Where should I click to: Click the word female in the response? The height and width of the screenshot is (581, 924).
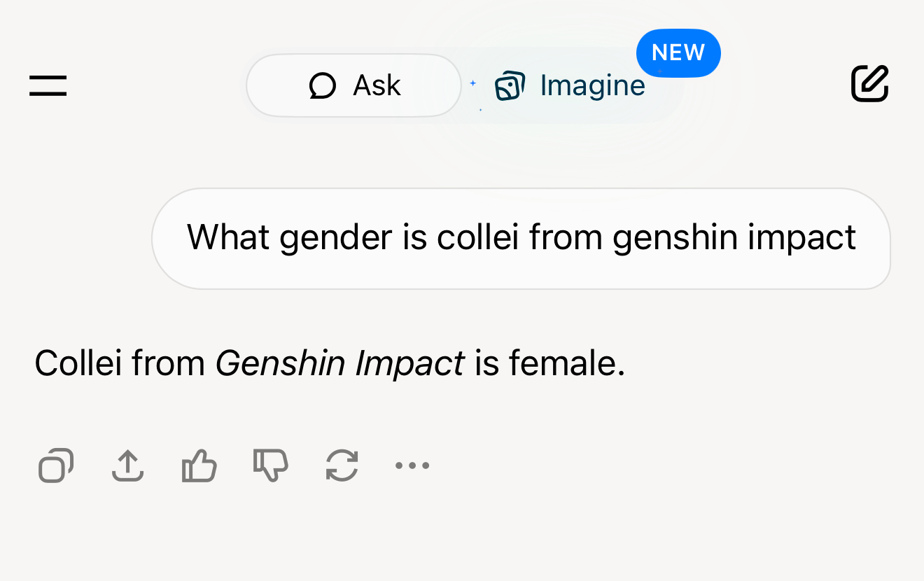click(566, 364)
